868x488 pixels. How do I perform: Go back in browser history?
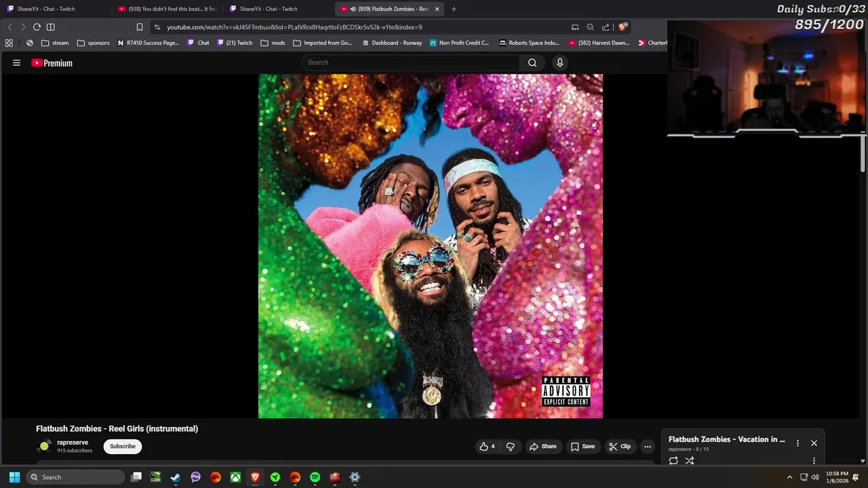click(x=9, y=27)
